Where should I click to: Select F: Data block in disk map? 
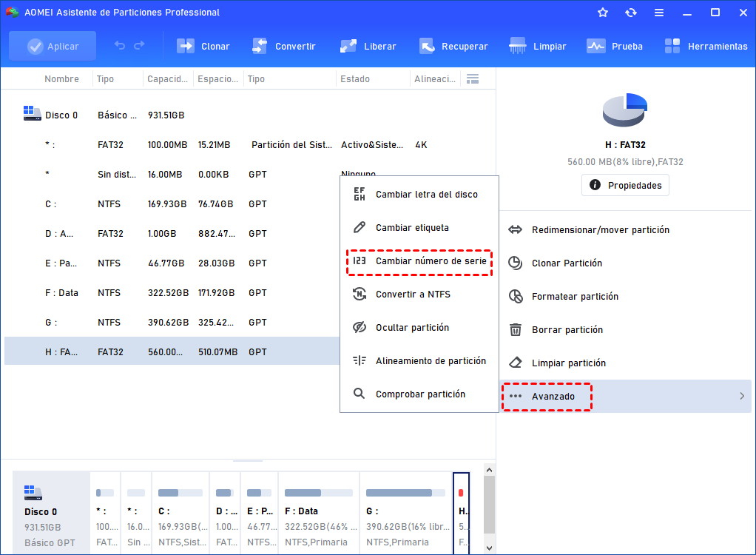click(319, 513)
